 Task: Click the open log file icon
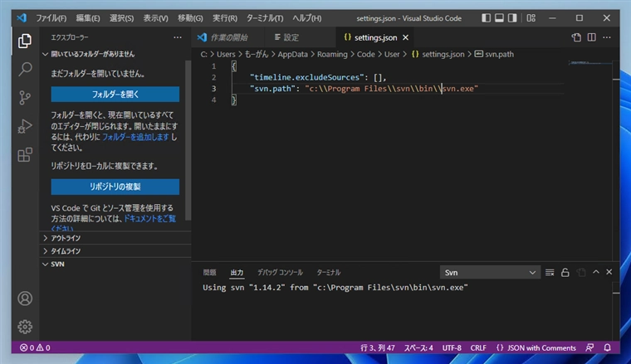[x=580, y=273]
